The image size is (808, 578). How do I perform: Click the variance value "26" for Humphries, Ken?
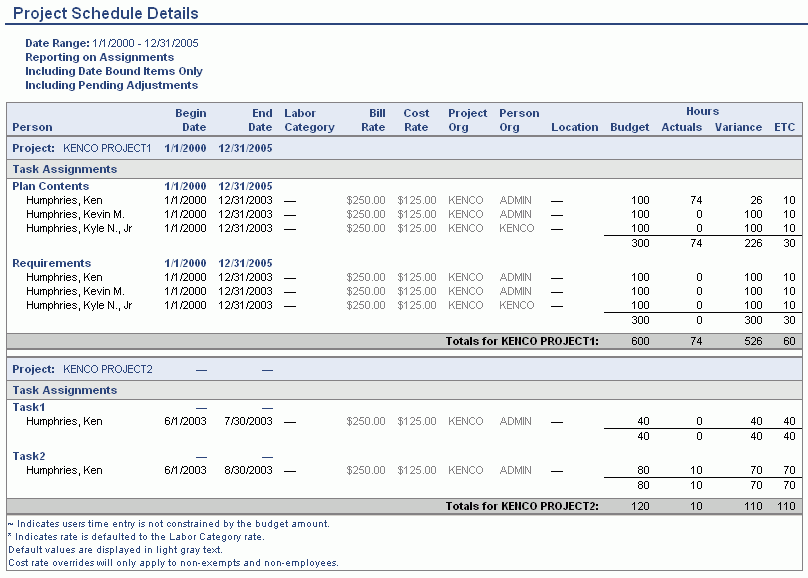point(756,200)
